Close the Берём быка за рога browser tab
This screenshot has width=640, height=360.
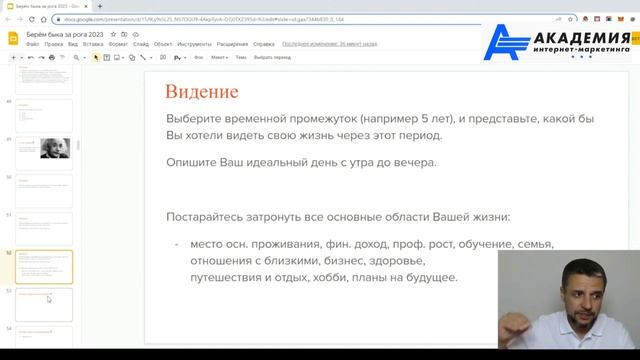pyautogui.click(x=86, y=7)
